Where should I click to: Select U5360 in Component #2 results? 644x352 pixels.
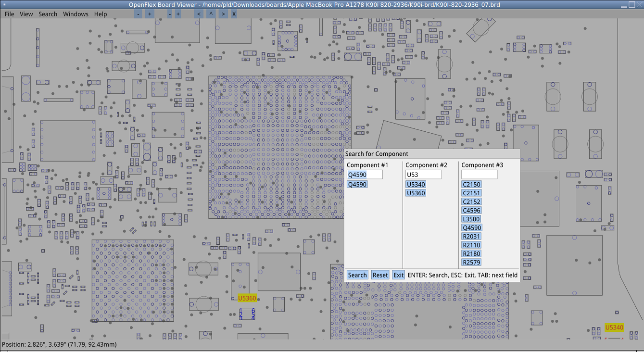coord(416,193)
